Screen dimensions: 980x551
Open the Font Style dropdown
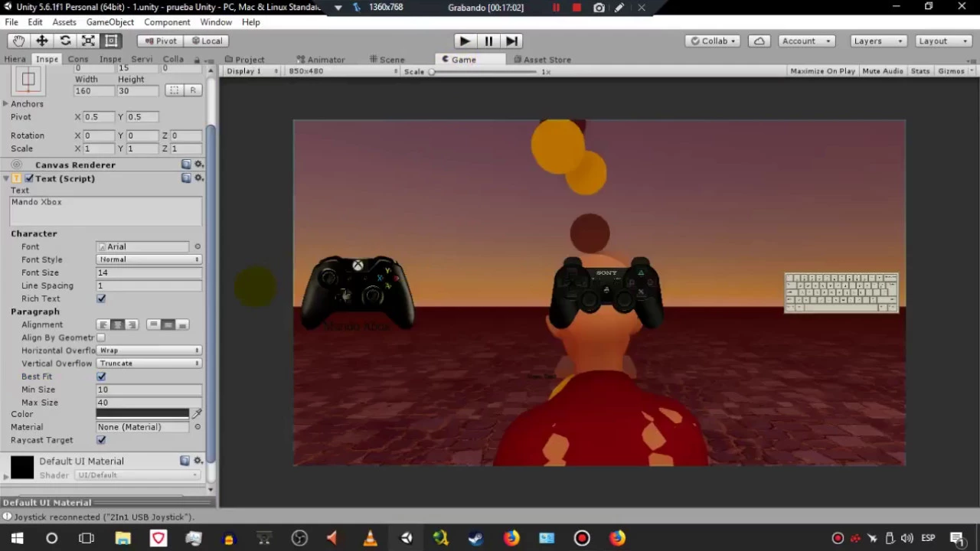(x=149, y=259)
